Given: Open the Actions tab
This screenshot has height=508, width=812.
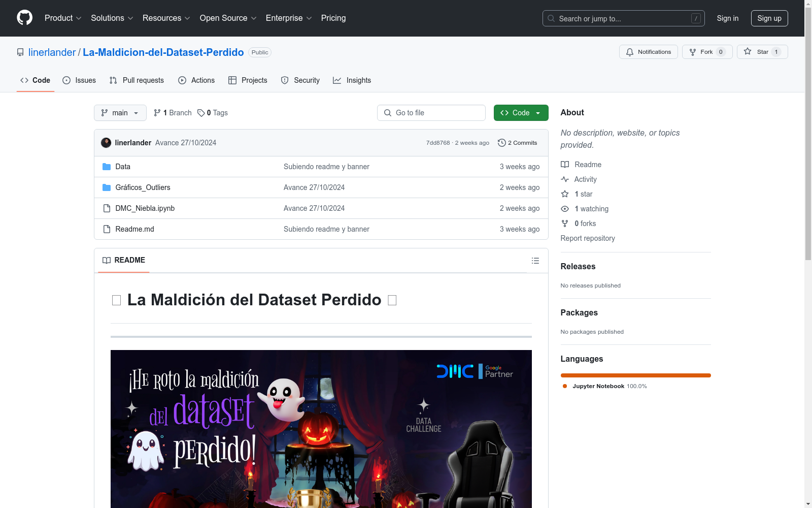Looking at the screenshot, I should click(196, 80).
